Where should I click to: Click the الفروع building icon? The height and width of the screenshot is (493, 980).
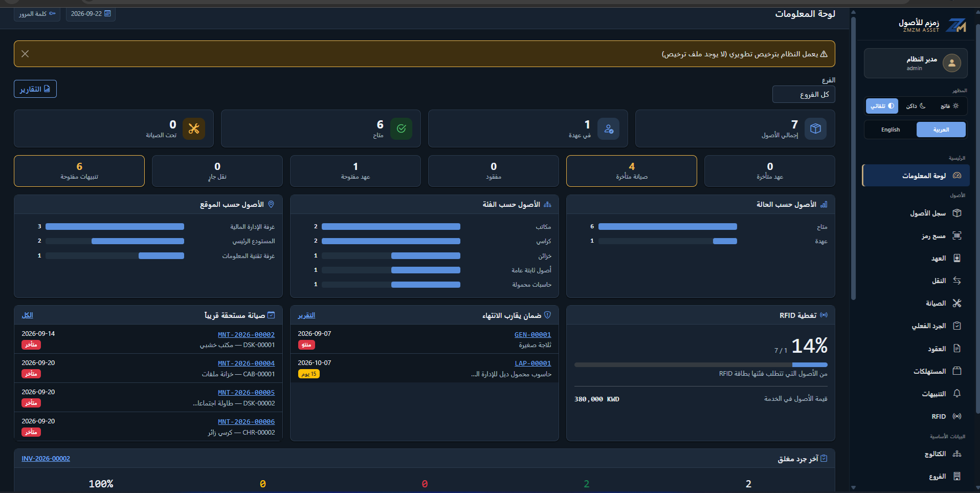(957, 476)
